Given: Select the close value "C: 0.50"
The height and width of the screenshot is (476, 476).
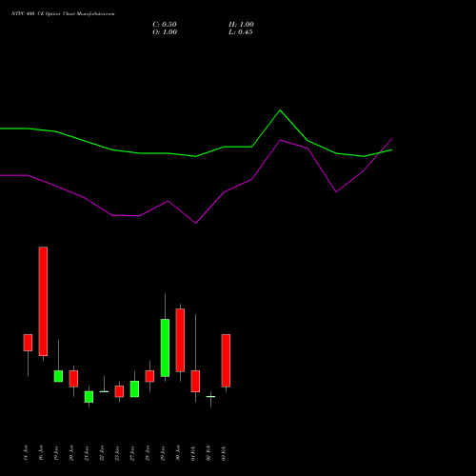Looking at the screenshot, I should pos(165,25).
